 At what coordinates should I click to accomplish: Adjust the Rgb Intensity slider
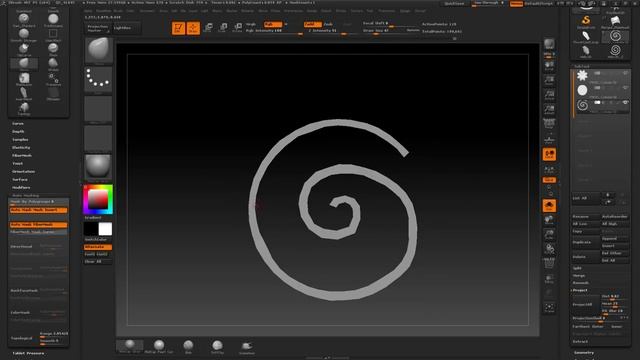click(x=274, y=31)
